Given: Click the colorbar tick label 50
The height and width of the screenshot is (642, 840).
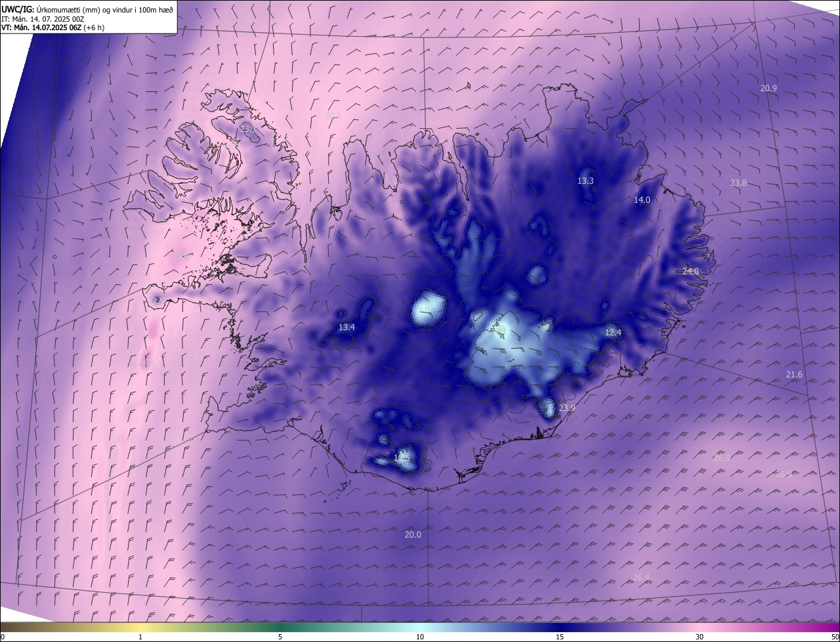Looking at the screenshot, I should (835, 637).
